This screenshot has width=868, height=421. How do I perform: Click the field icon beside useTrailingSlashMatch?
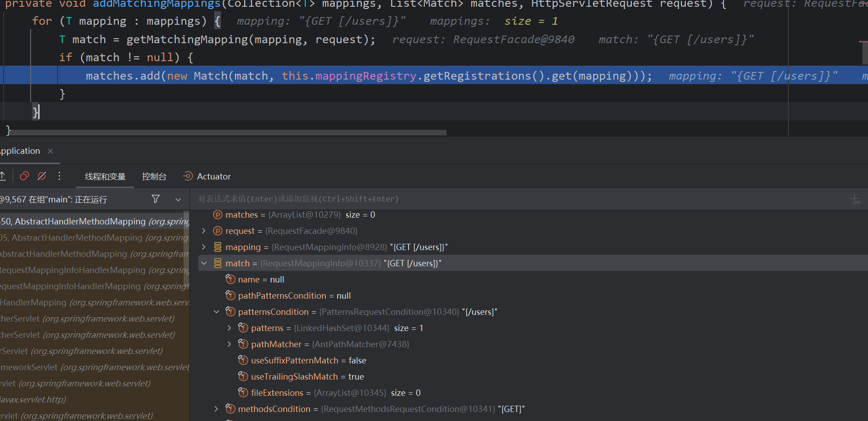(243, 376)
